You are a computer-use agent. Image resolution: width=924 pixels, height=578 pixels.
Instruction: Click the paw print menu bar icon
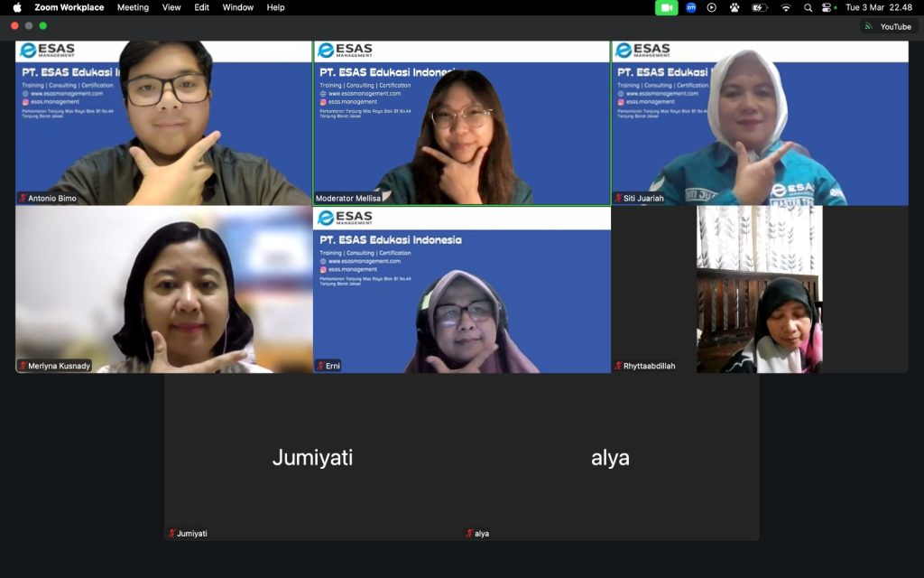pyautogui.click(x=735, y=7)
